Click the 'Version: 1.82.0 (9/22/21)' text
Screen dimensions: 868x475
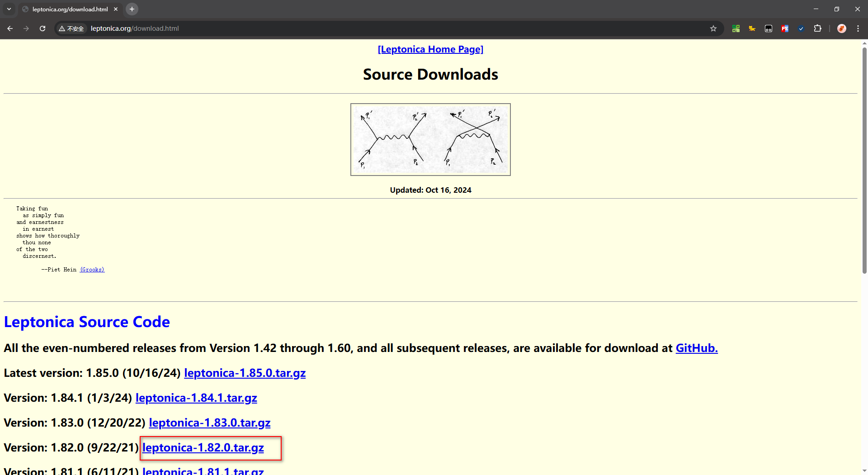(x=71, y=448)
